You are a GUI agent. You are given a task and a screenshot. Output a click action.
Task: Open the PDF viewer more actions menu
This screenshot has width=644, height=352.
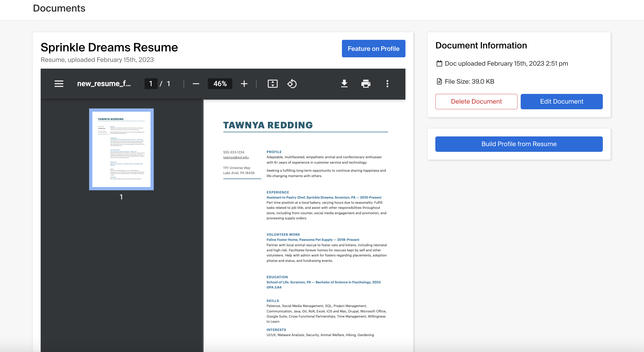point(387,84)
